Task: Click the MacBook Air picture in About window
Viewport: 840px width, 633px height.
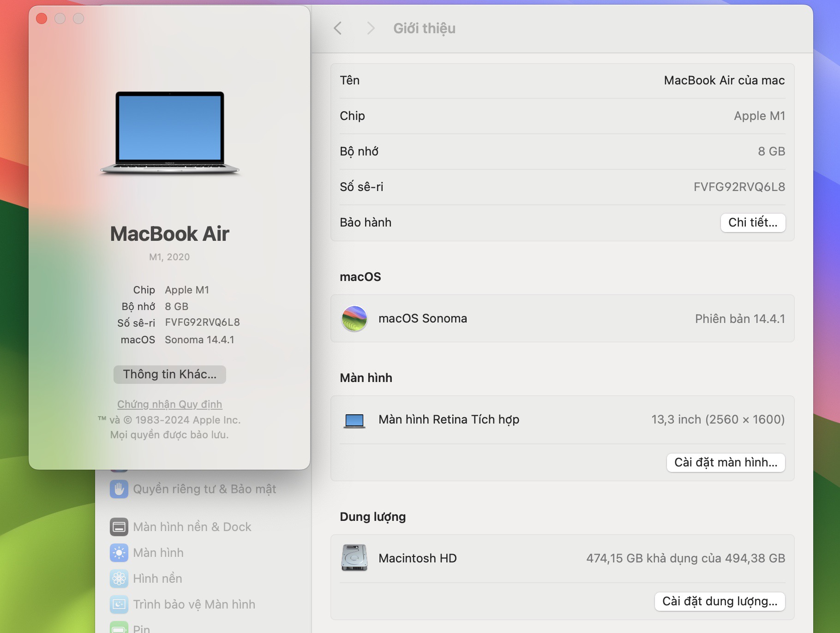Action: pyautogui.click(x=170, y=133)
